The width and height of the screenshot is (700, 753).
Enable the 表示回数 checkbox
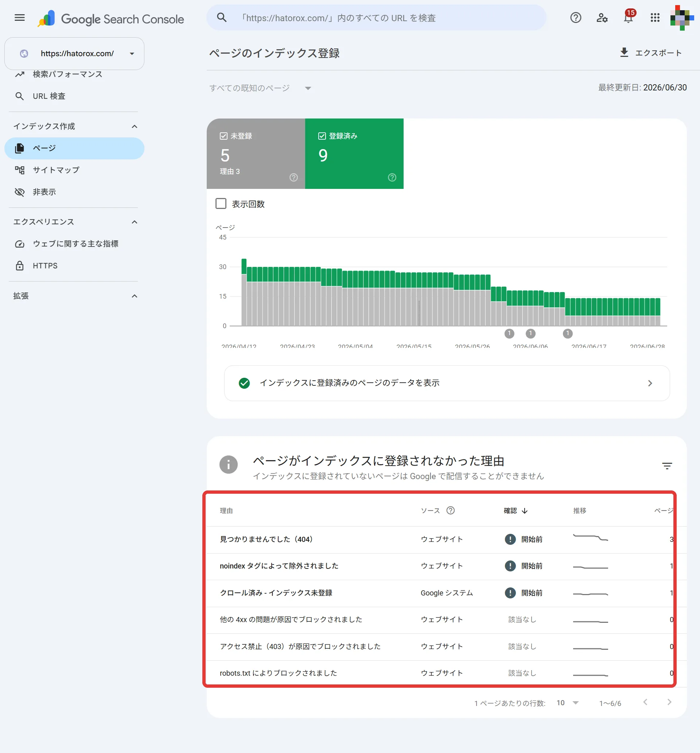[x=221, y=204]
